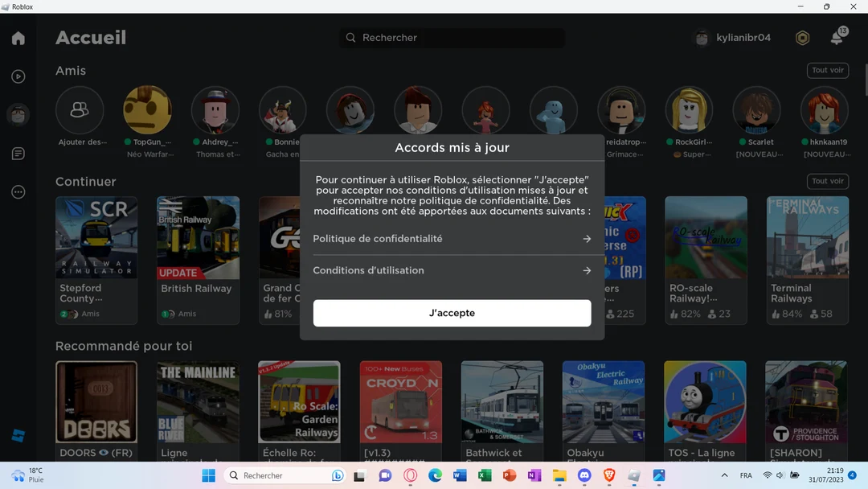Open the Windows Start menu

pos(208,475)
